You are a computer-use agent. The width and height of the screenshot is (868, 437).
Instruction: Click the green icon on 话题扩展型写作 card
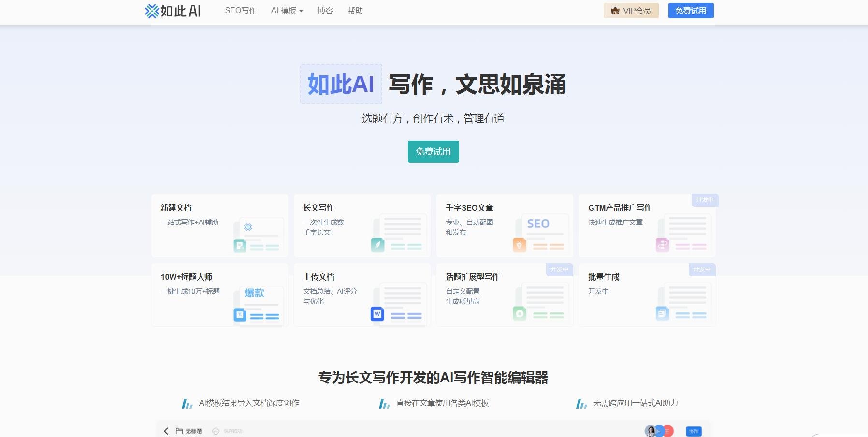point(519,314)
